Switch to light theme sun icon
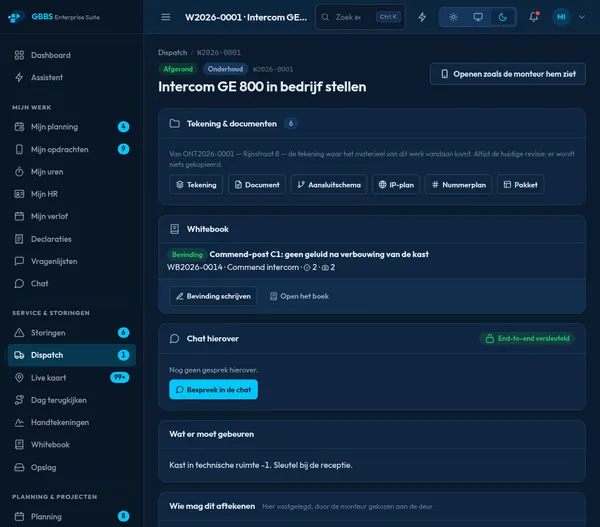This screenshot has height=527, width=600. [x=453, y=17]
